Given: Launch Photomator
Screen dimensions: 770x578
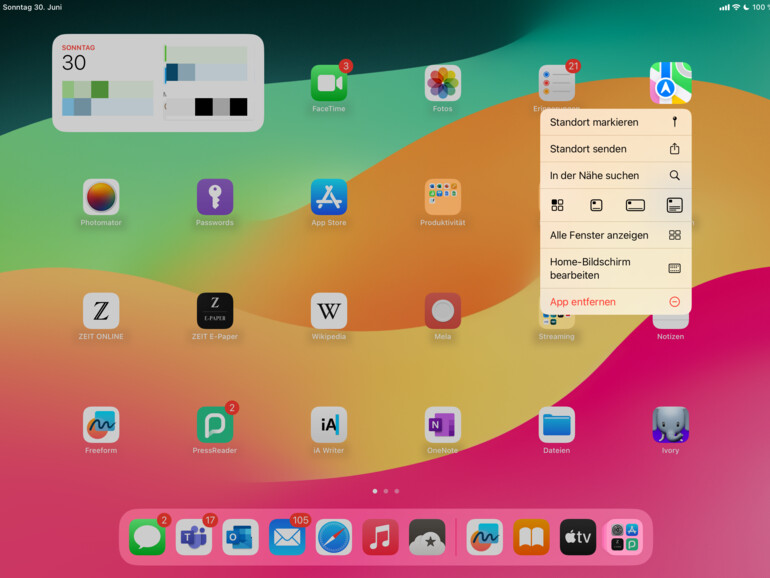Looking at the screenshot, I should pyautogui.click(x=101, y=197).
